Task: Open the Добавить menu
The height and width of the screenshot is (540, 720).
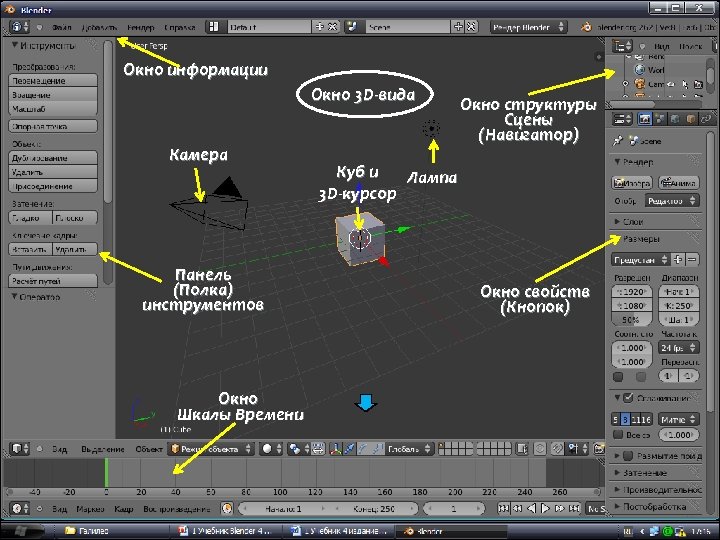Action: click(x=100, y=27)
